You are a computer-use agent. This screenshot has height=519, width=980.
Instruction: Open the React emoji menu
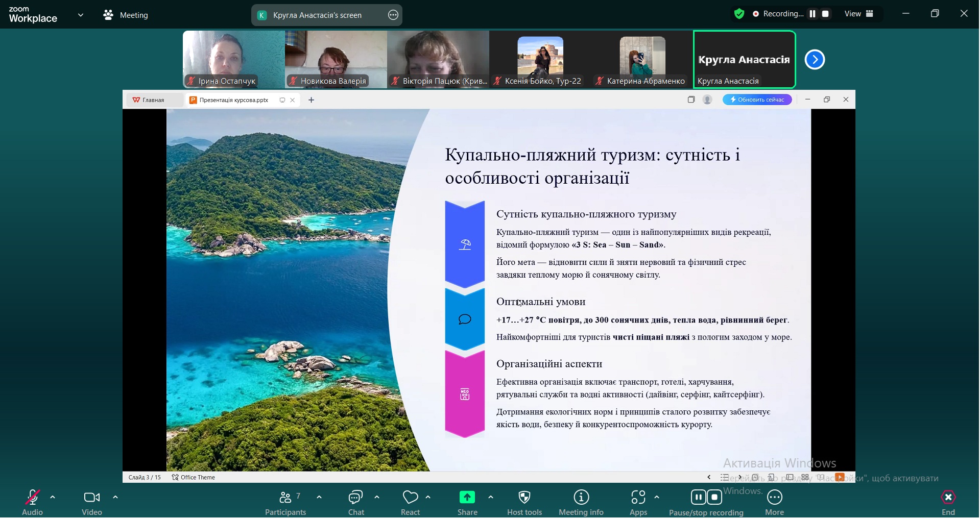tap(411, 503)
